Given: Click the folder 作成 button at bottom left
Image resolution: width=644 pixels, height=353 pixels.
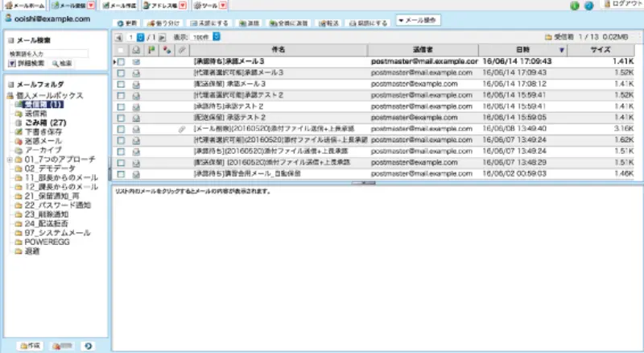Looking at the screenshot, I should pos(30,345).
